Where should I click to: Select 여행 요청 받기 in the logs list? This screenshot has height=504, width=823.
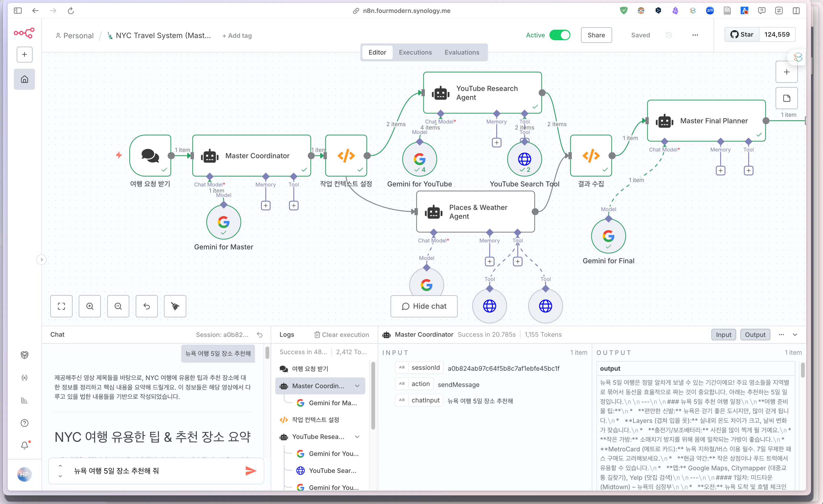point(320,369)
